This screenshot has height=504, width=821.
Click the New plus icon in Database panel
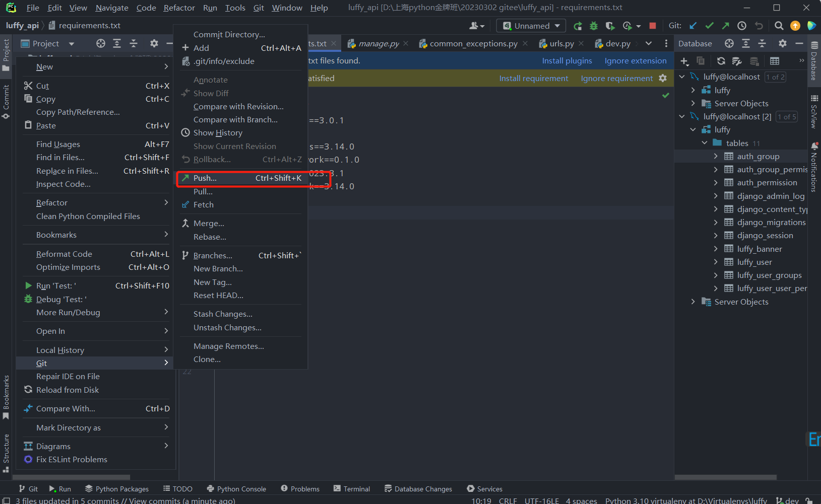tap(684, 61)
